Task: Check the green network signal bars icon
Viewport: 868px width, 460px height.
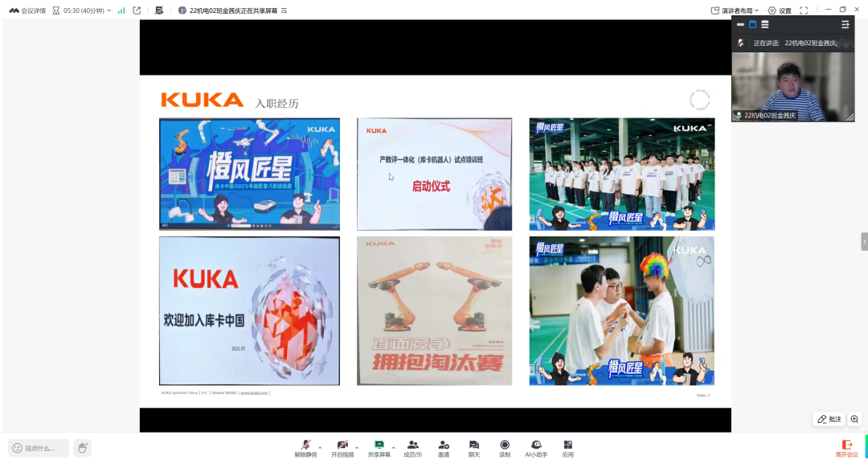Action: coord(121,10)
